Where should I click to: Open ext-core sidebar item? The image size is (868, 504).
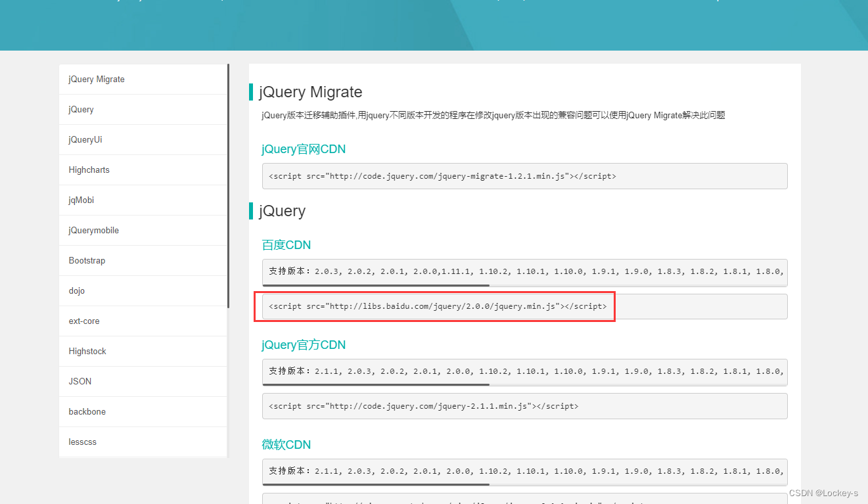(x=143, y=321)
